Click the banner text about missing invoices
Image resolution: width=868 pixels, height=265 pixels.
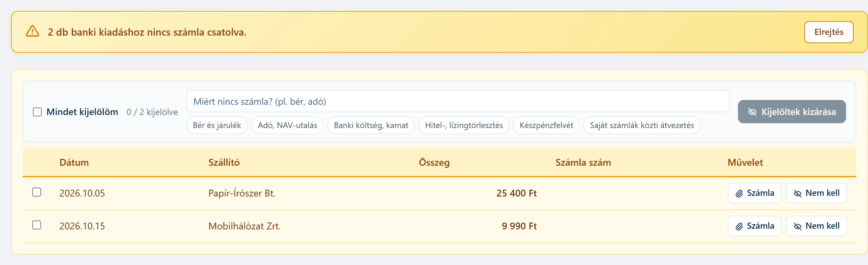[147, 32]
